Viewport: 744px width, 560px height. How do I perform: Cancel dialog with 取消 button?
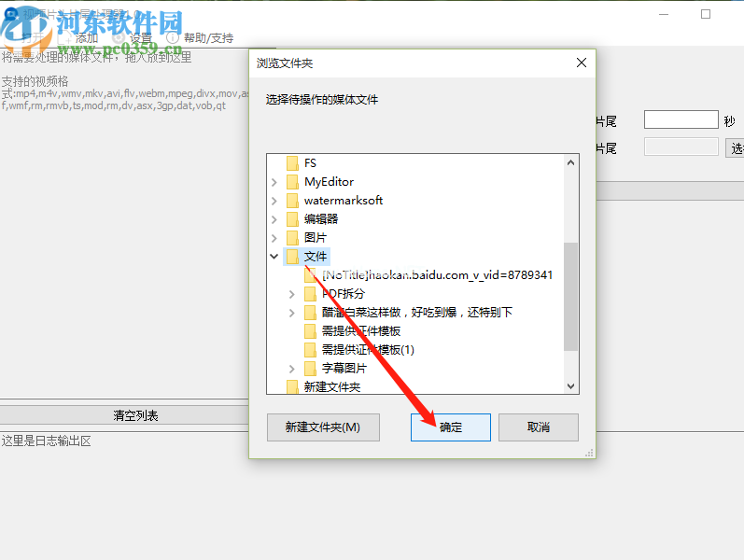point(539,427)
